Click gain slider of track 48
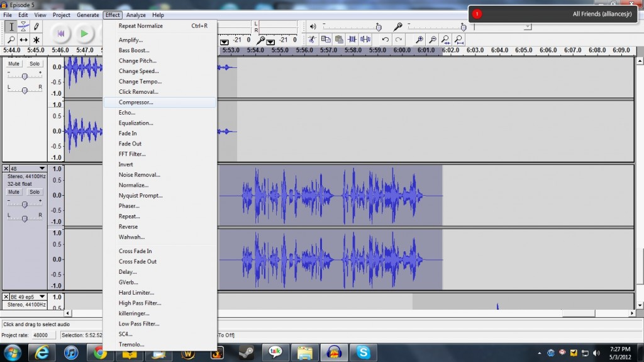 coord(25,205)
